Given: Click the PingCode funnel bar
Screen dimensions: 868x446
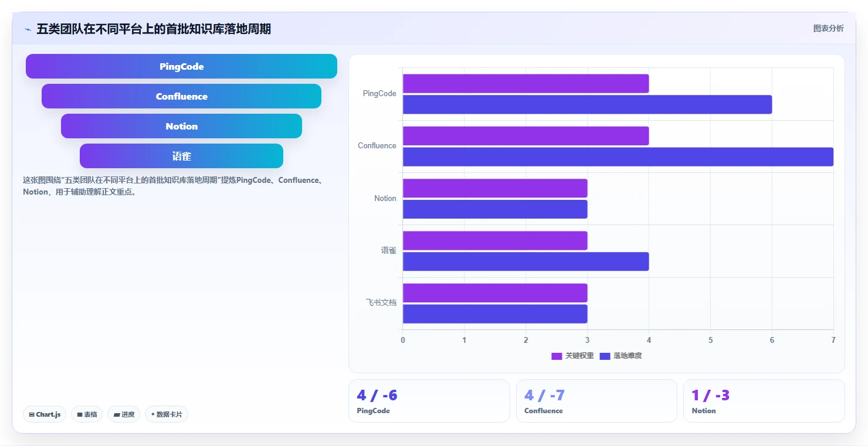Looking at the screenshot, I should point(181,66).
